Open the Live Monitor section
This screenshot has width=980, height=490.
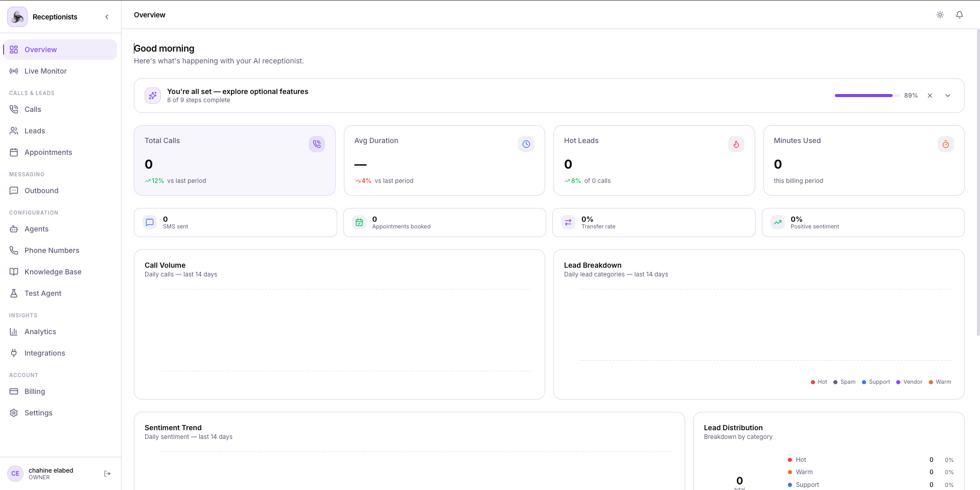point(46,71)
